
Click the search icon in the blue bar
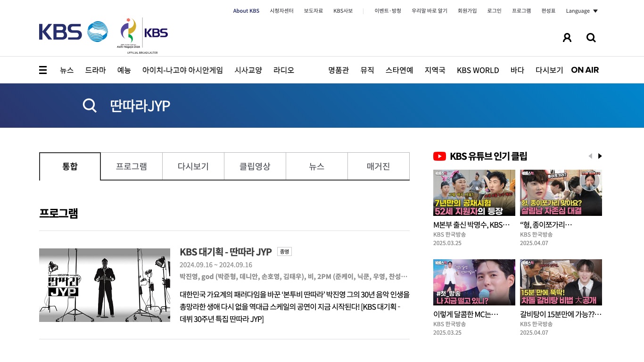[x=90, y=106]
